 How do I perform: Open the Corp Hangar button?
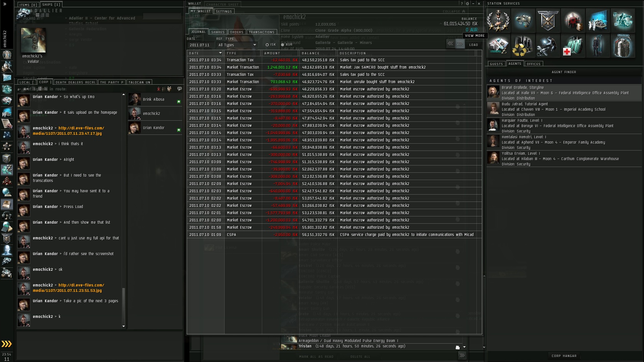(564, 356)
